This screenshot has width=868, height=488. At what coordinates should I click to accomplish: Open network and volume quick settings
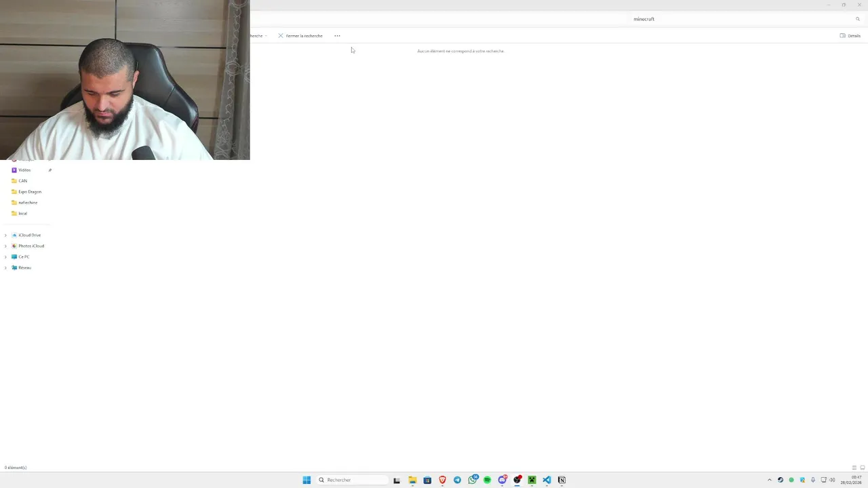pyautogui.click(x=828, y=480)
